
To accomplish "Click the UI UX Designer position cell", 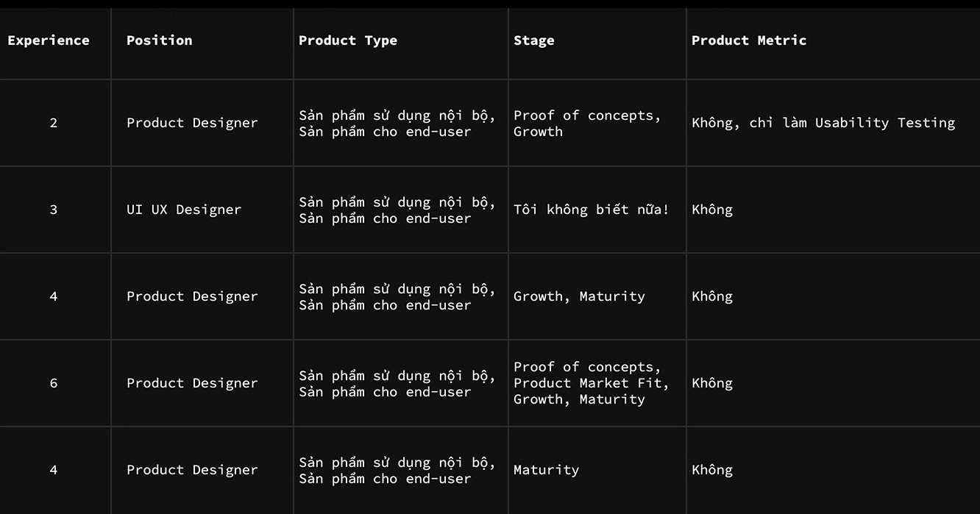I will (183, 210).
